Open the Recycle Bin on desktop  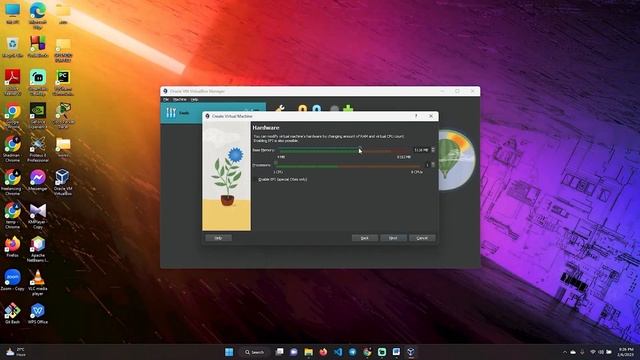12,47
